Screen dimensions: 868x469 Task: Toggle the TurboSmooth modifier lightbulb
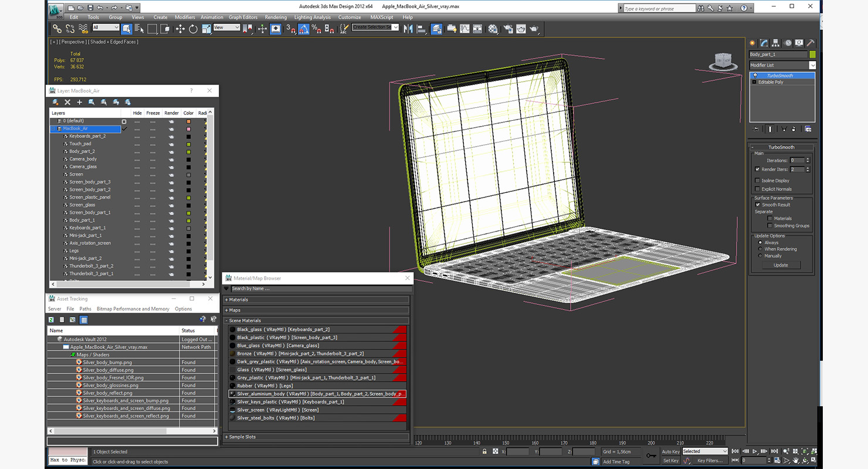755,76
